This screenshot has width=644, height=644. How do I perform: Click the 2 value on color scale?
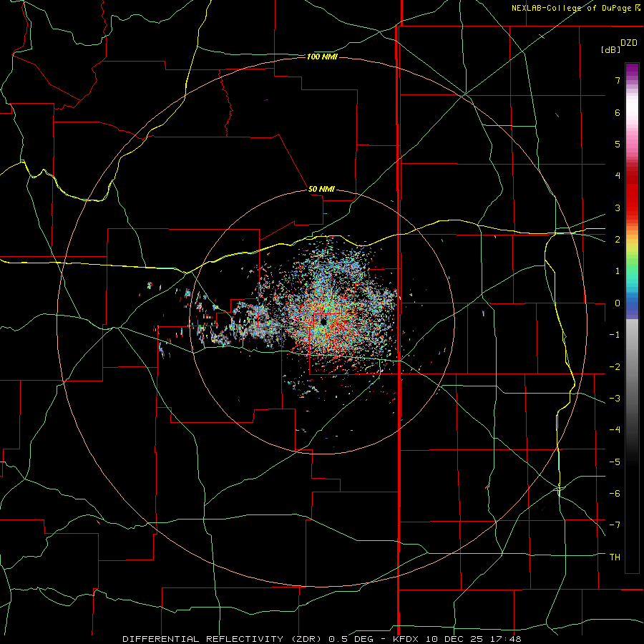(x=618, y=240)
